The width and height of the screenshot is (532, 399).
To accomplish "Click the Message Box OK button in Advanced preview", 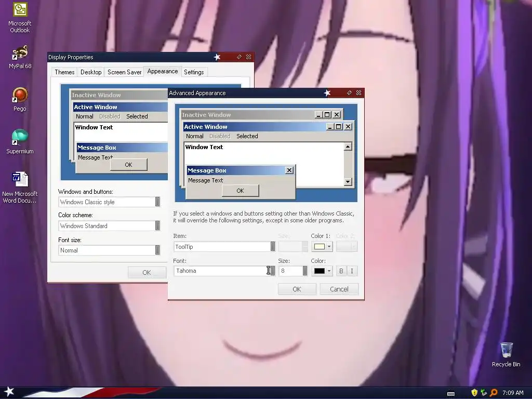I will pos(240,191).
